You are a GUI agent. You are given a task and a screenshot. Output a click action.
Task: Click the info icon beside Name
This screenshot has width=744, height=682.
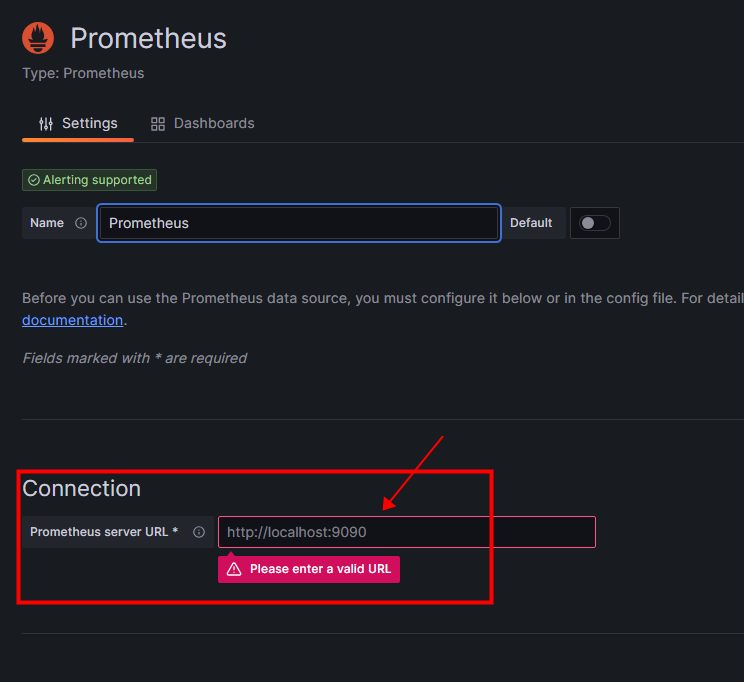click(x=81, y=223)
